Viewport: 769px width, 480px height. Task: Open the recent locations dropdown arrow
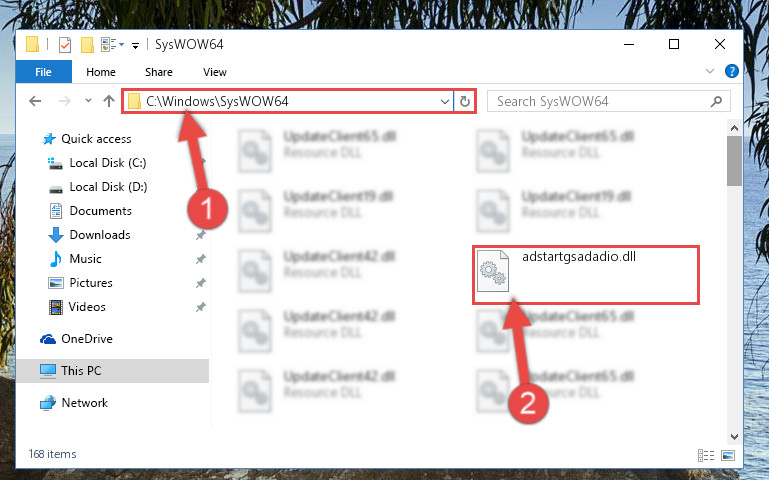(x=88, y=101)
